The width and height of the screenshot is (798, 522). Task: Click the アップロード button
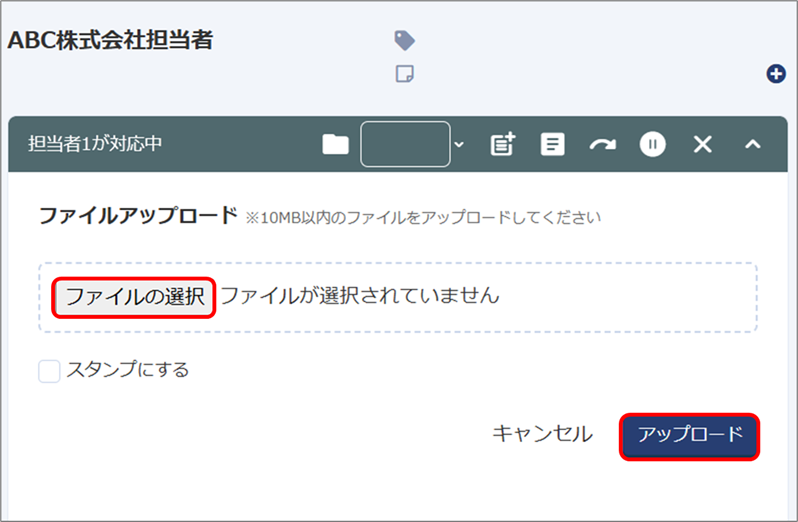click(x=690, y=437)
